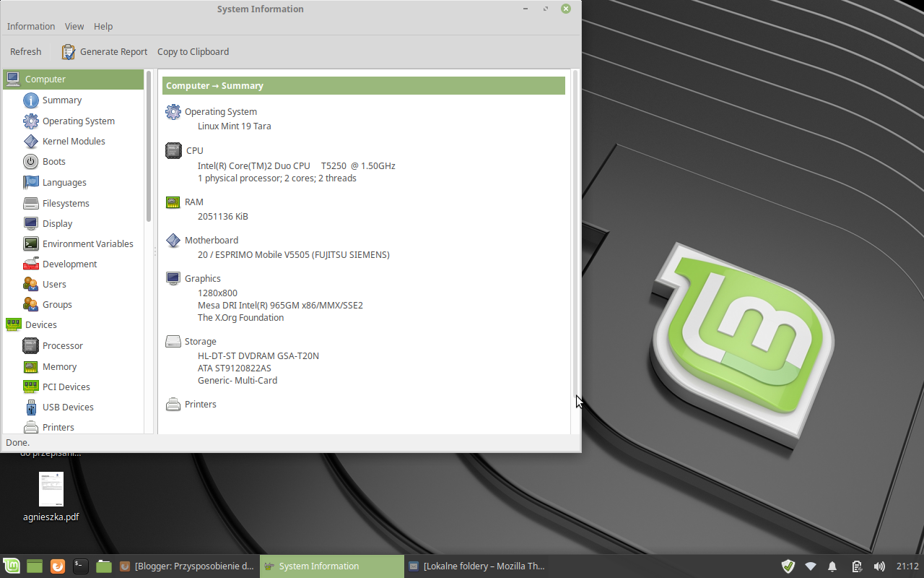Click the RAM icon in summary

click(x=173, y=202)
